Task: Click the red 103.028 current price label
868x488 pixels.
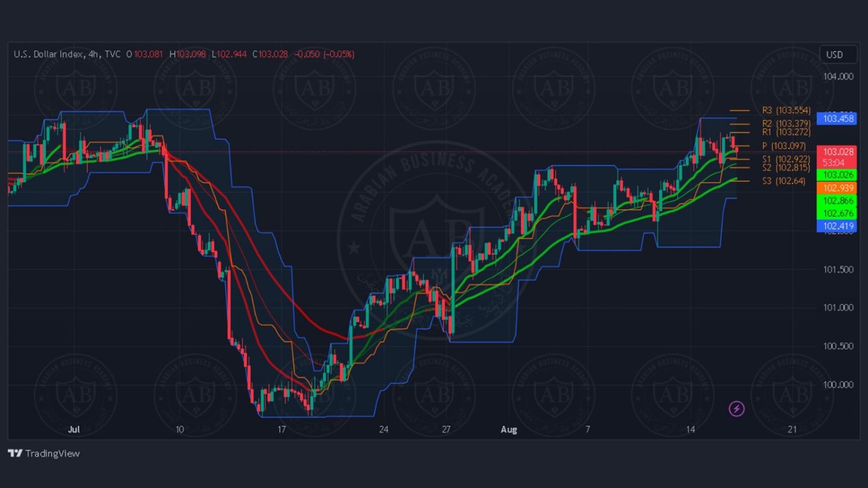Action: [837, 151]
